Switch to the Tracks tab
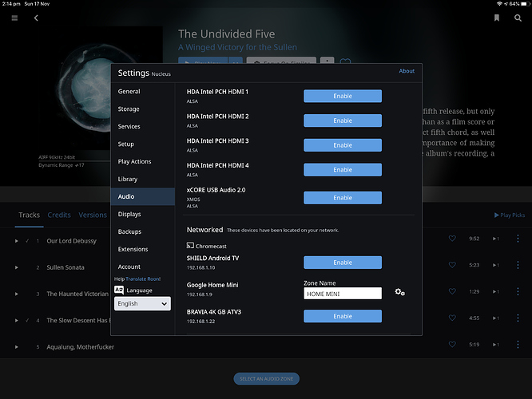 (30, 215)
